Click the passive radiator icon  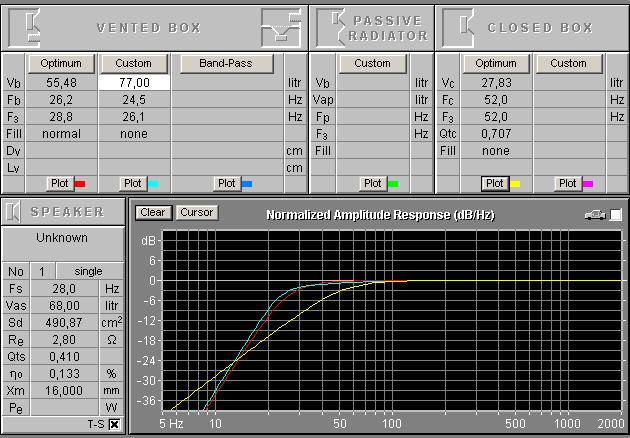[331, 27]
